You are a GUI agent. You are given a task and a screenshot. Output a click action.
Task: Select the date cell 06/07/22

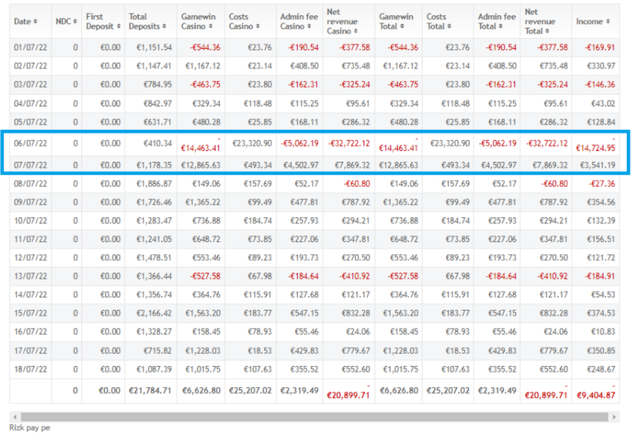[x=31, y=143]
